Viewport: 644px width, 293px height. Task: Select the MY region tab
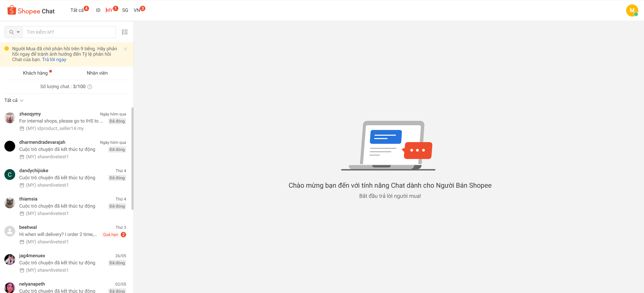[109, 10]
